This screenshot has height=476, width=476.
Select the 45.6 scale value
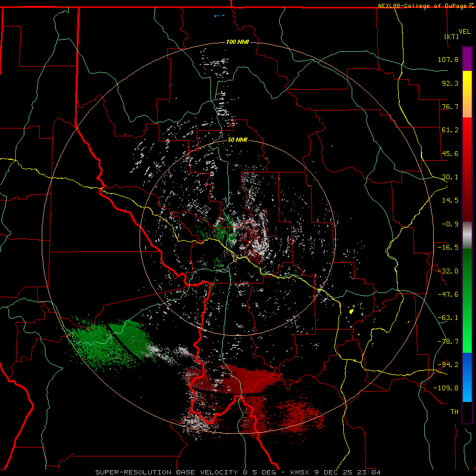450,153
